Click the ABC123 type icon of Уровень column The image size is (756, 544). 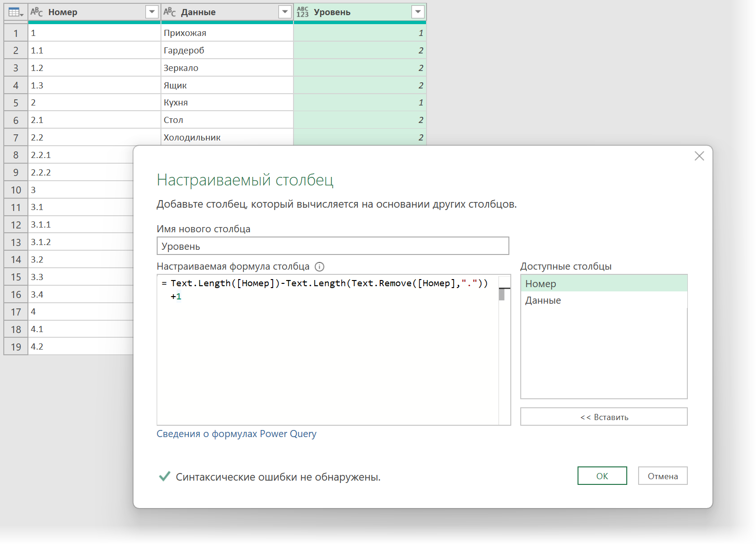click(x=302, y=12)
